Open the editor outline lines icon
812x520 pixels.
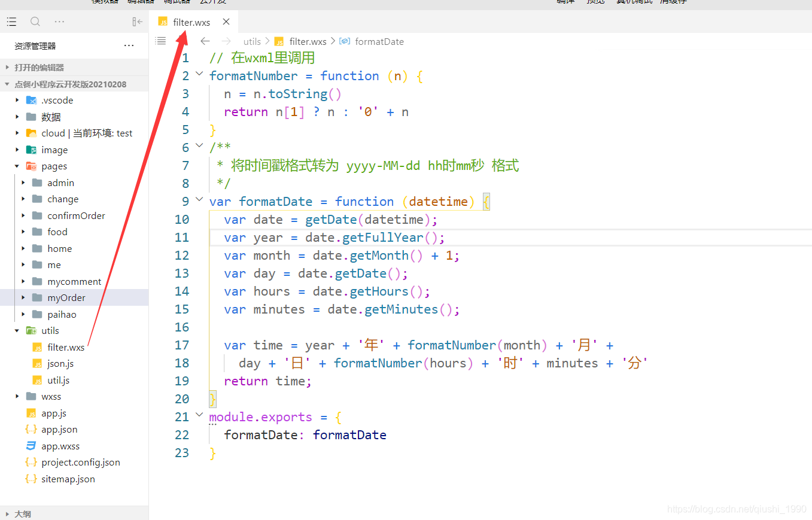160,41
